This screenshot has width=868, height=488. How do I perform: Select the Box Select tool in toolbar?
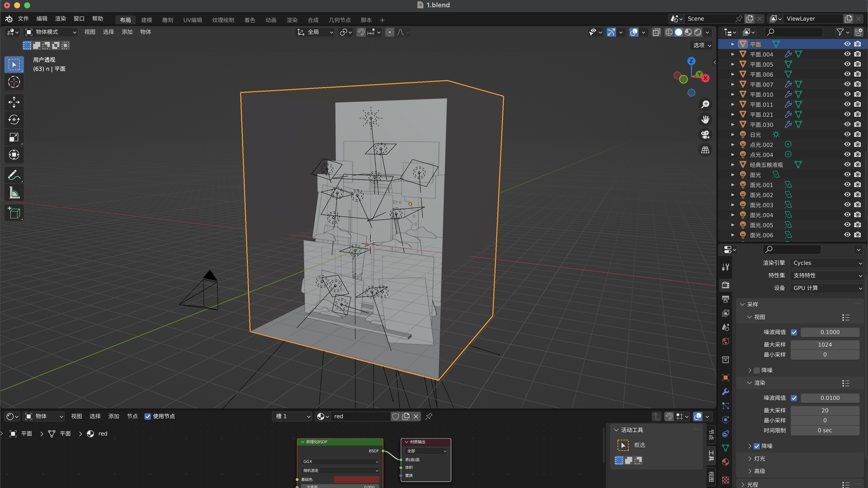14,65
